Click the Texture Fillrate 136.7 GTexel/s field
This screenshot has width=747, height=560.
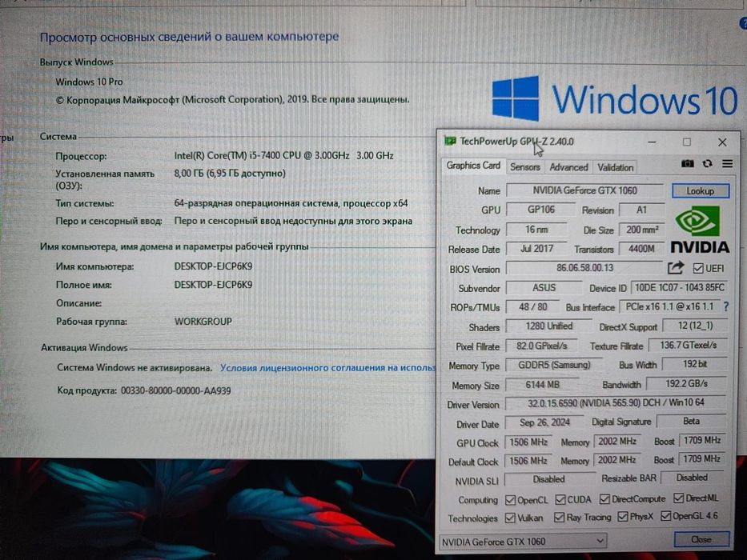point(688,345)
